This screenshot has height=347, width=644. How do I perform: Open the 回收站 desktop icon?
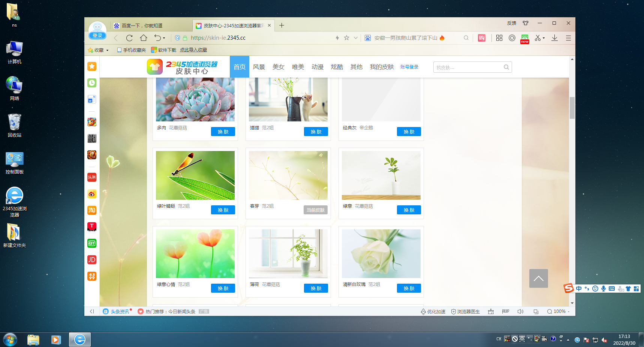click(15, 126)
